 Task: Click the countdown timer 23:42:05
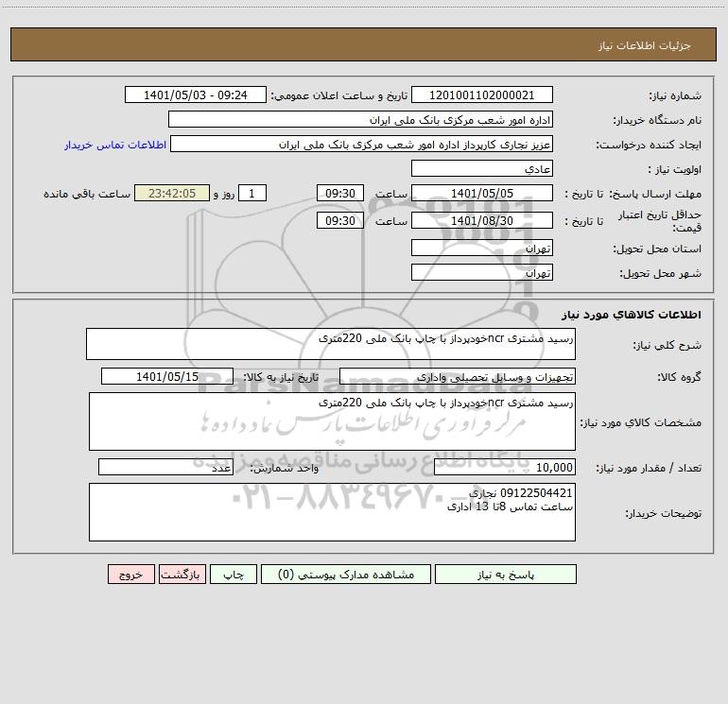172,193
